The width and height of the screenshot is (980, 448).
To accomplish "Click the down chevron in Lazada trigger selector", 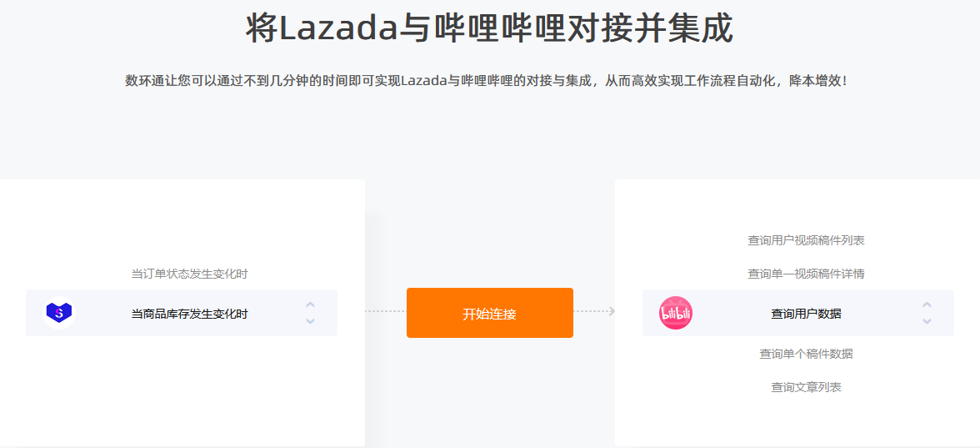I will (310, 321).
